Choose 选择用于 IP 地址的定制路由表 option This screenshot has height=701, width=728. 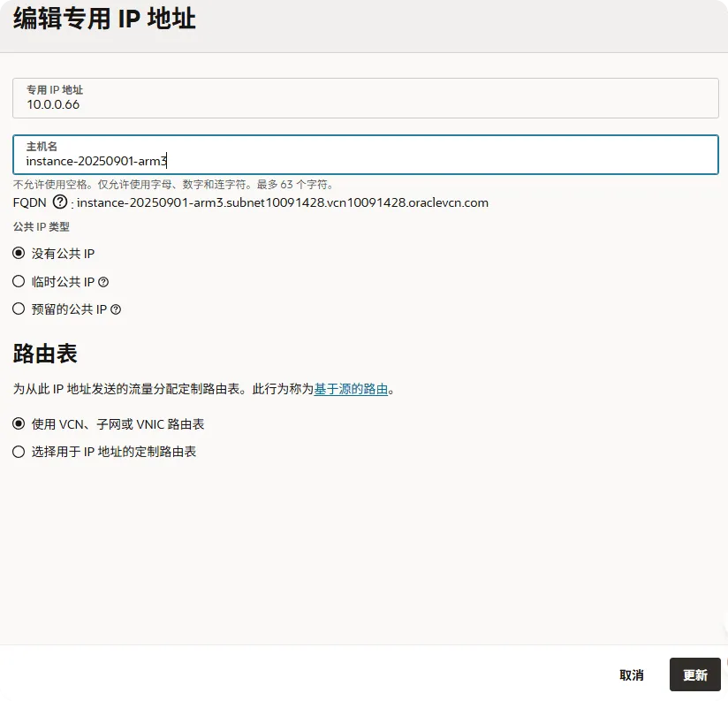19,452
